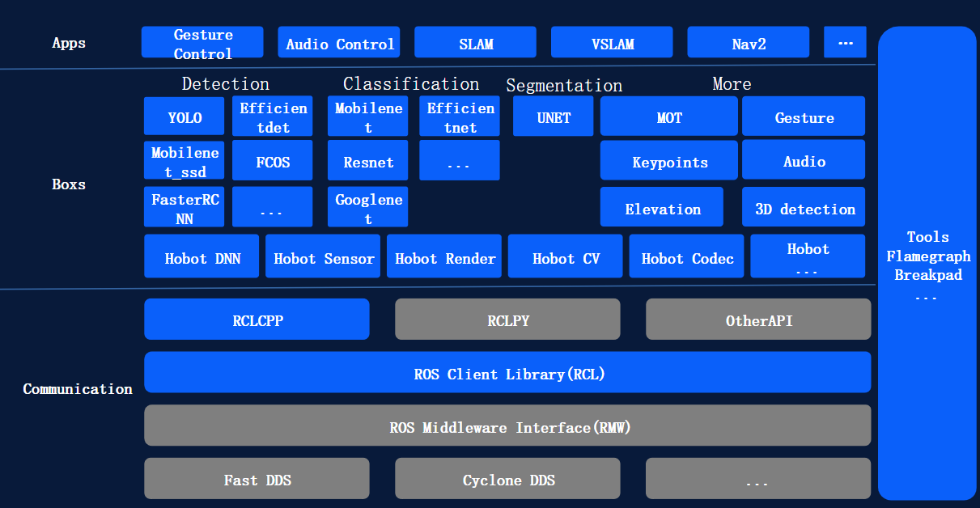Click the Hobot Codec block
The width and height of the screenshot is (980, 508).
pos(687,256)
